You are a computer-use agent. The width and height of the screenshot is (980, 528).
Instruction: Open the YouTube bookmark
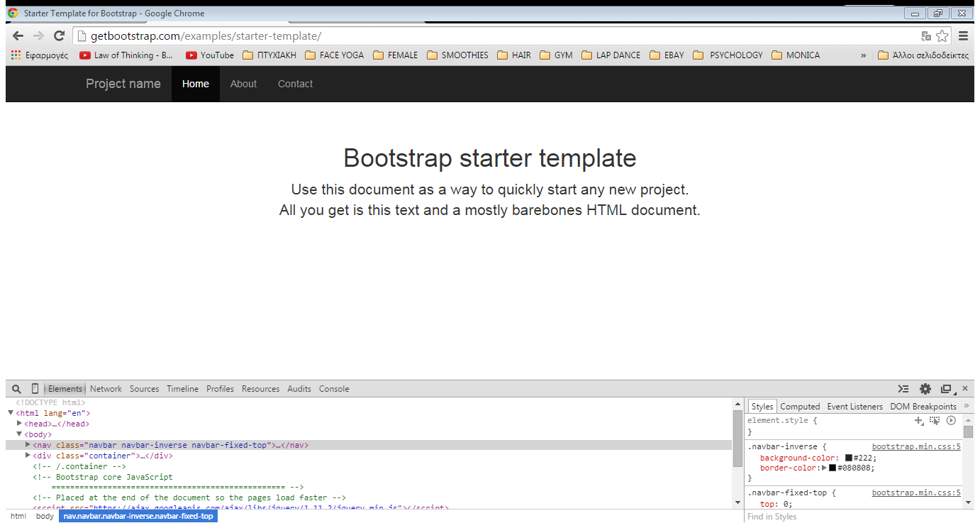click(x=210, y=55)
